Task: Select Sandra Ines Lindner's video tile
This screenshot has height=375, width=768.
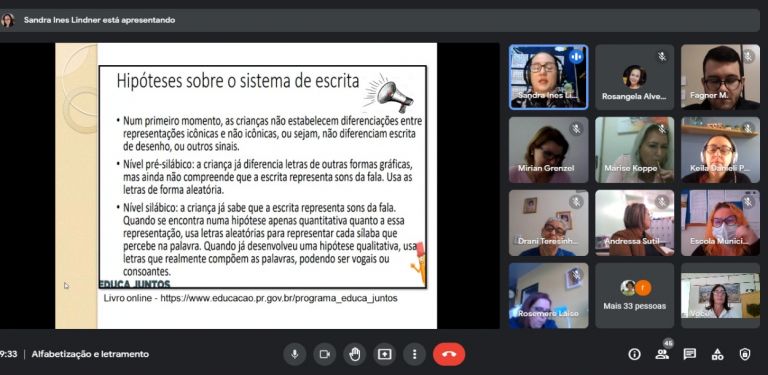Action: coord(549,77)
